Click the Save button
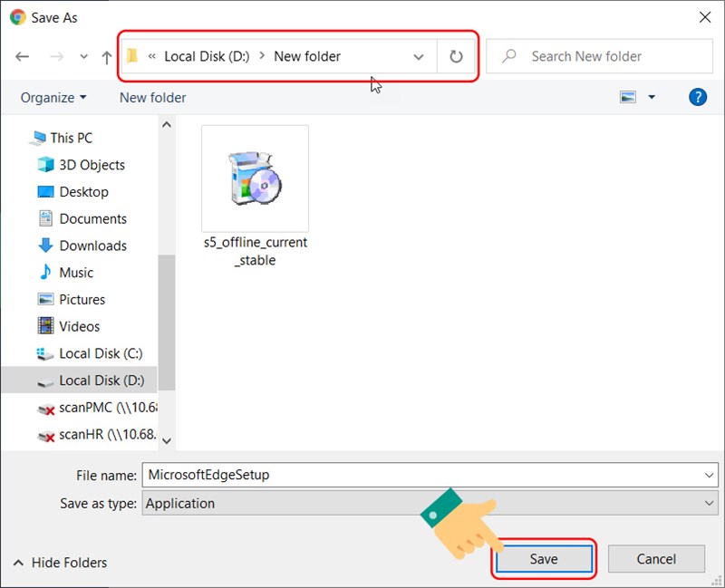The width and height of the screenshot is (725, 588). click(x=543, y=559)
